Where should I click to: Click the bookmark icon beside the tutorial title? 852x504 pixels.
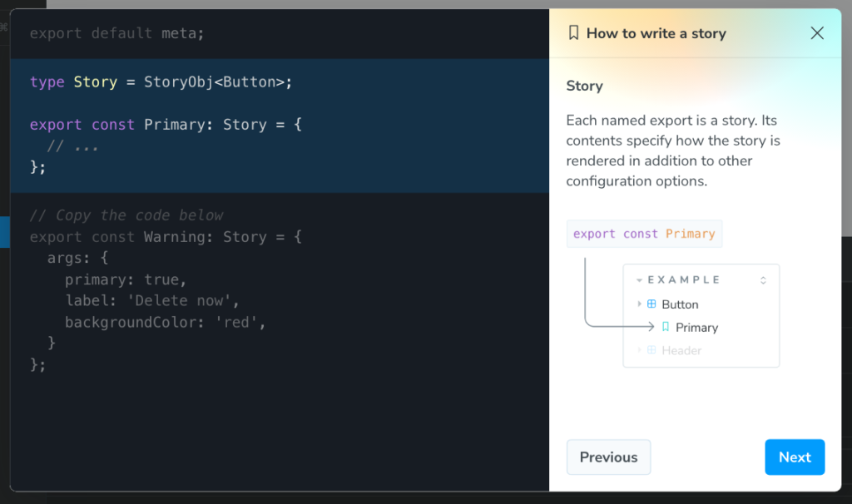coord(573,33)
